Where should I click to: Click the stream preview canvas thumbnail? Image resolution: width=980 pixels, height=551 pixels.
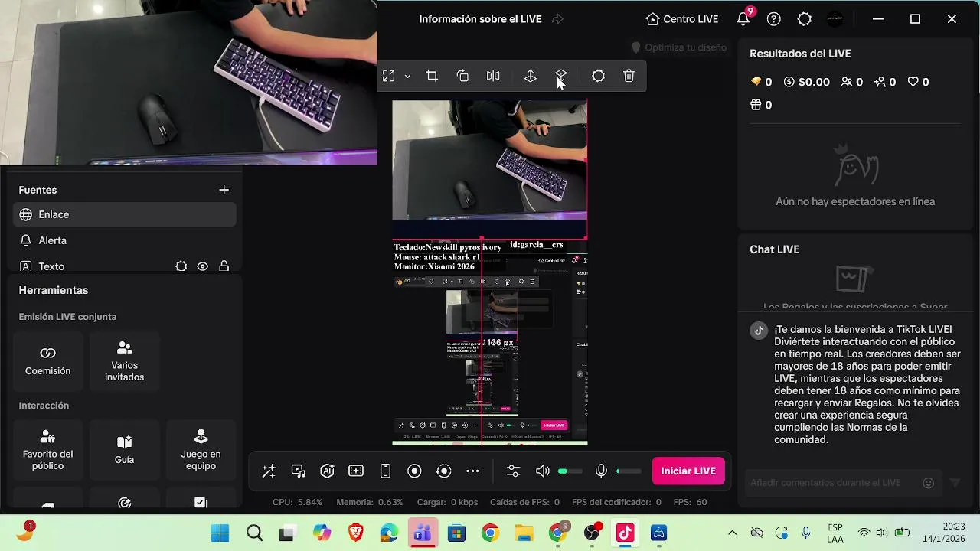point(490,272)
